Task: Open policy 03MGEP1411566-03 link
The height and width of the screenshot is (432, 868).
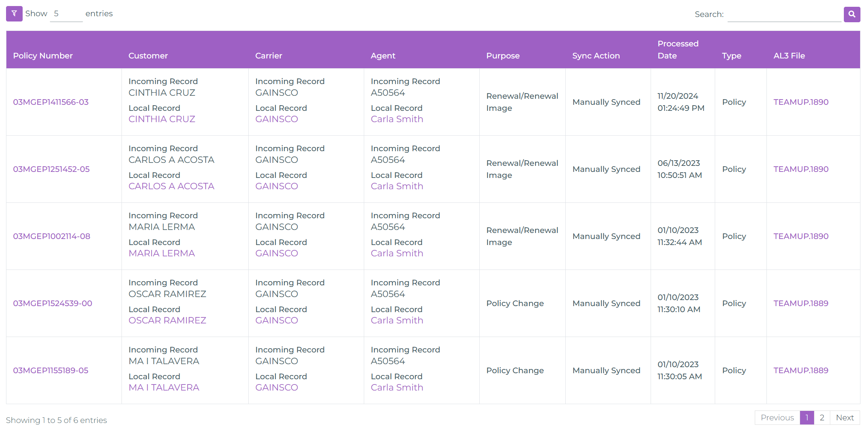Action: coord(51,102)
